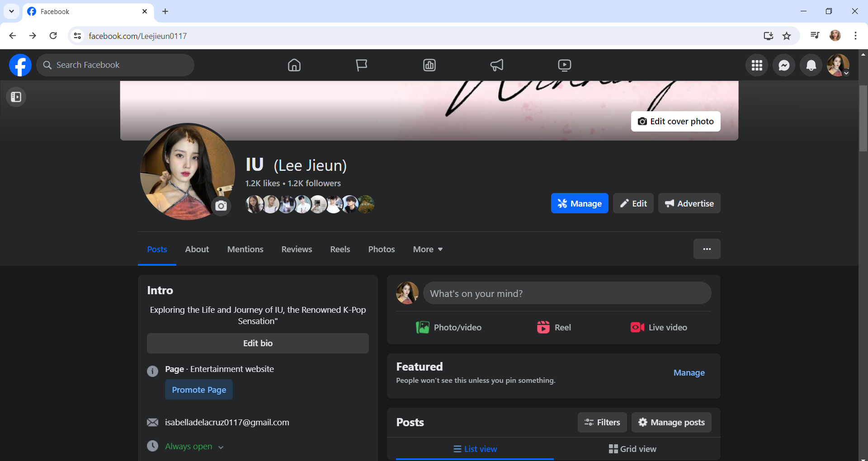Click the What's on your mind box
The height and width of the screenshot is (461, 868).
tap(567, 293)
